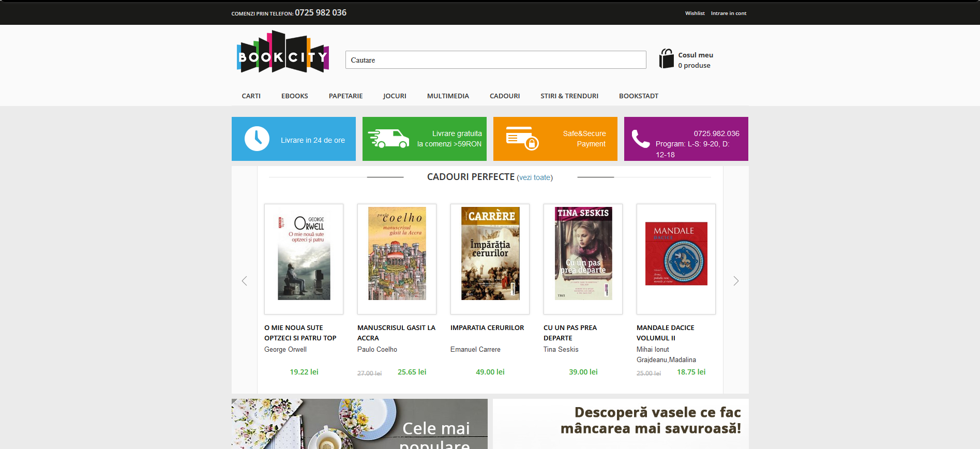Open the EBOOKS menu
Screen dimensions: 980x449
(294, 96)
